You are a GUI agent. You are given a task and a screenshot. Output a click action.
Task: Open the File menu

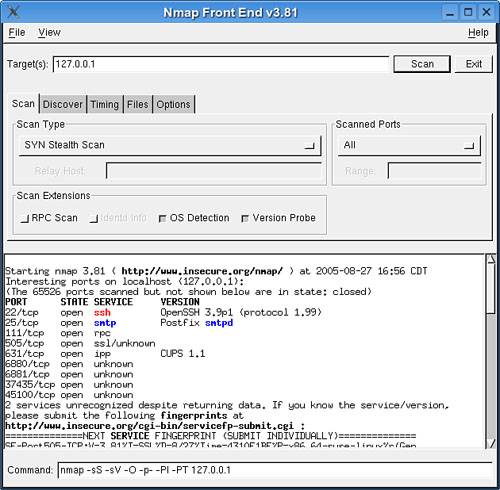tap(17, 32)
